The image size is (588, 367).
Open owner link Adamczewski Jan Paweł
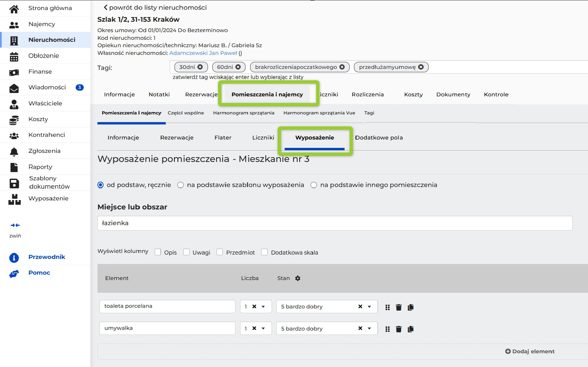(x=203, y=53)
